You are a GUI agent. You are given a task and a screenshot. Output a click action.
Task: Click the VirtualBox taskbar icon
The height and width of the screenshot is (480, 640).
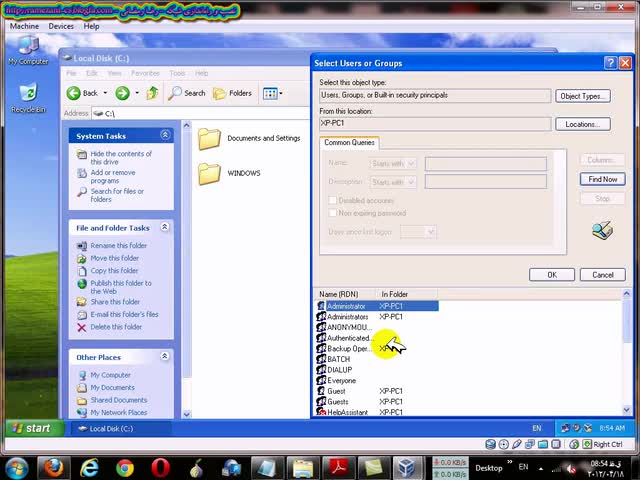pyautogui.click(x=407, y=468)
